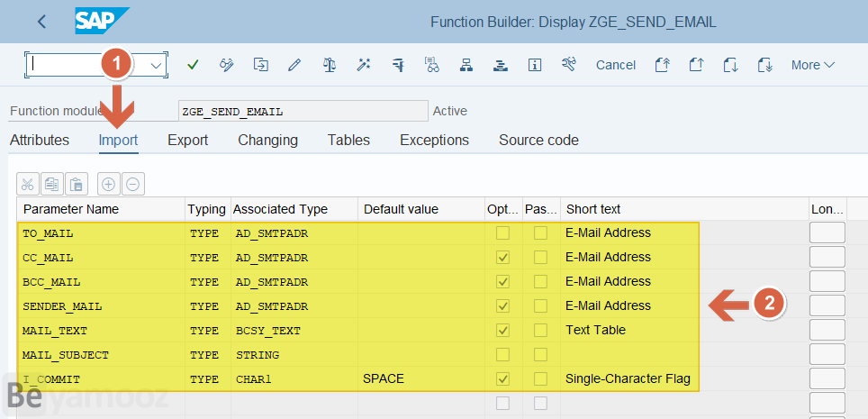
Task: Click the Test/Execute tool icon
Action: click(x=398, y=65)
